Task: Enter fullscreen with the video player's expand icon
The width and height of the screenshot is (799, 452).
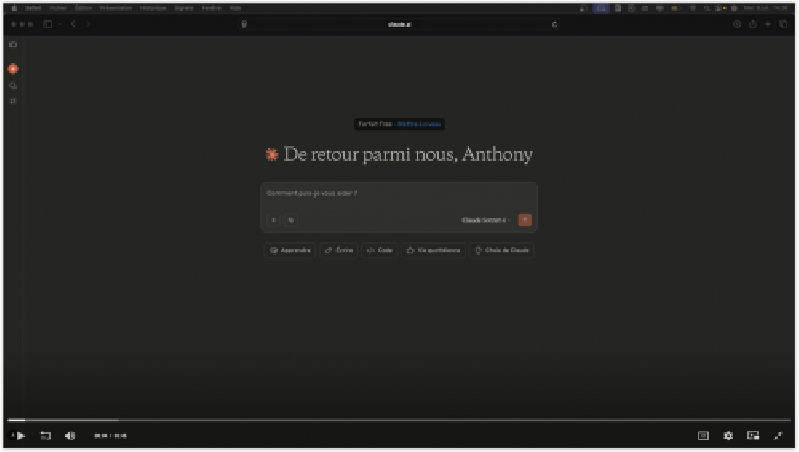Action: point(778,436)
